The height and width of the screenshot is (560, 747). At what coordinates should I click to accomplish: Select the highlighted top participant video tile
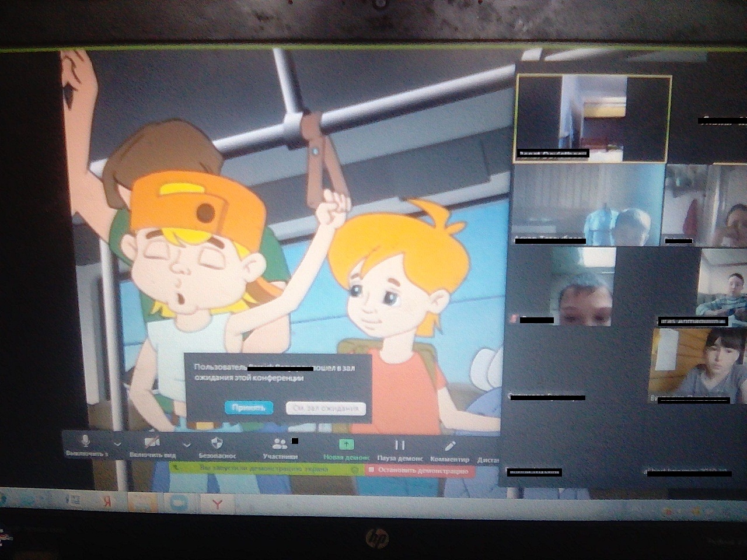click(593, 118)
